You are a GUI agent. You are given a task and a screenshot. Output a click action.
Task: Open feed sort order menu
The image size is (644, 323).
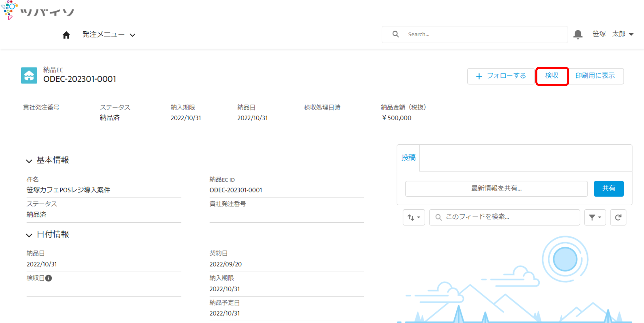[x=414, y=217]
